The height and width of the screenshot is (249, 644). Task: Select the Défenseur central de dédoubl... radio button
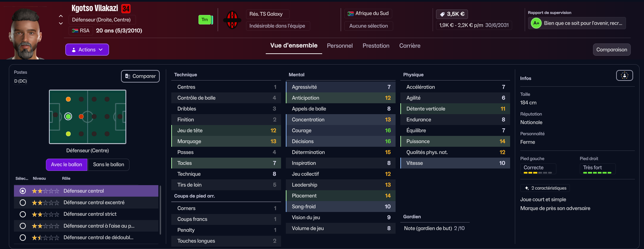tap(23, 237)
